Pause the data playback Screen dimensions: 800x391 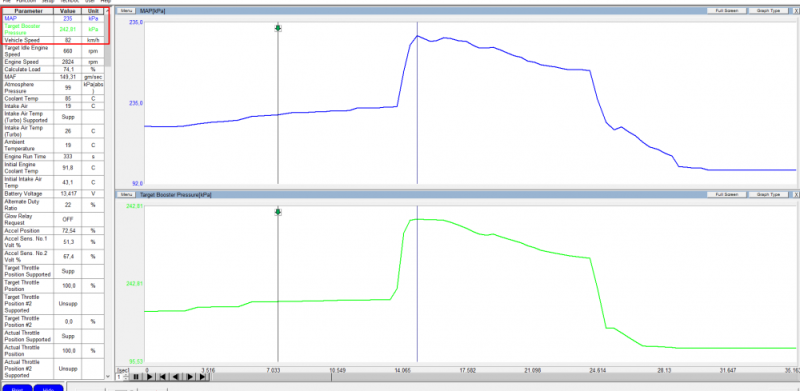(136, 377)
